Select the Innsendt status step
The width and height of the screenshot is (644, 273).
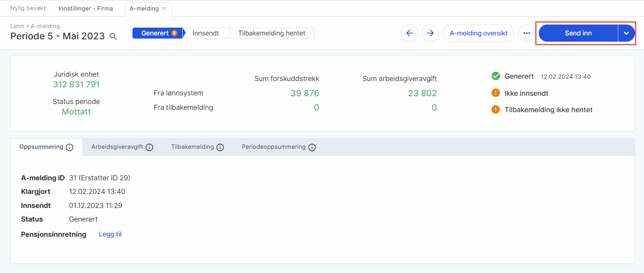[x=206, y=33]
